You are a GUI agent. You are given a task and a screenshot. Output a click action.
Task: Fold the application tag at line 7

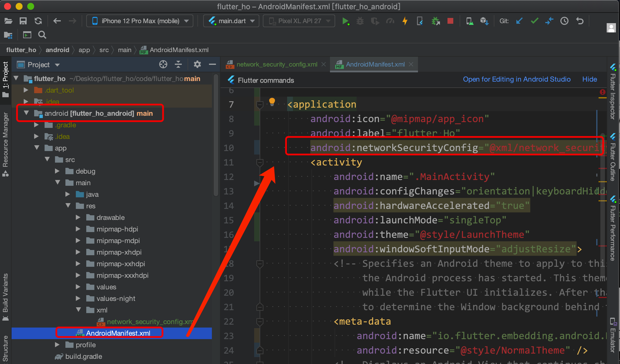tap(260, 104)
